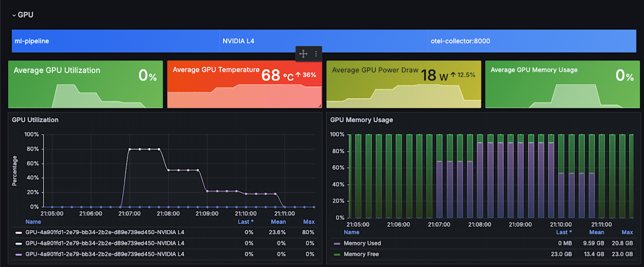644x267 pixels.
Task: Click the otel-collector:8000 cell
Action: coord(532,41)
